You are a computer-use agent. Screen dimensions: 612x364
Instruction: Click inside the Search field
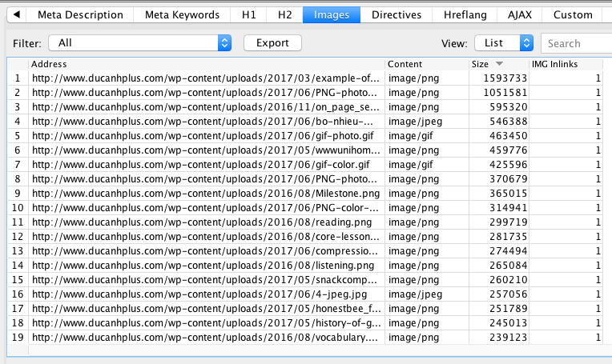pos(577,43)
